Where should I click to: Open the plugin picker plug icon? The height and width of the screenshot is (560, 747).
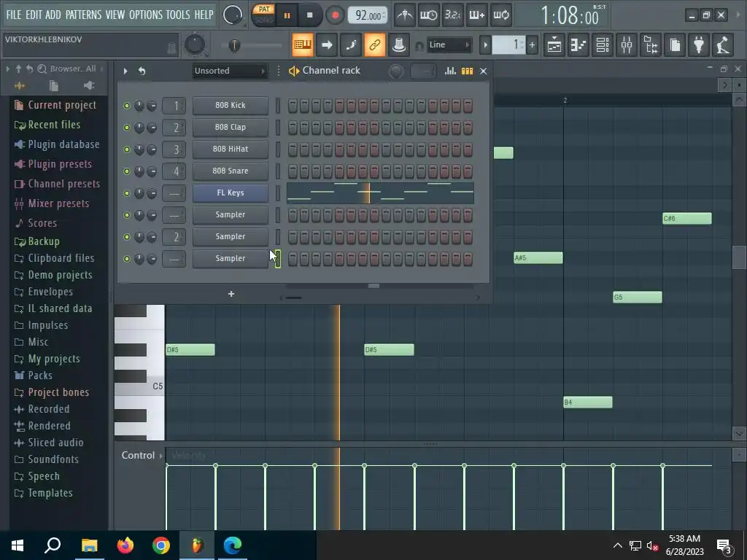click(699, 45)
